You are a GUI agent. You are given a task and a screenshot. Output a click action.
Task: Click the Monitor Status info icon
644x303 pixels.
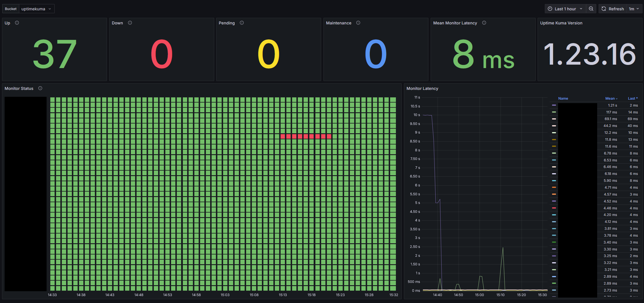pos(40,88)
